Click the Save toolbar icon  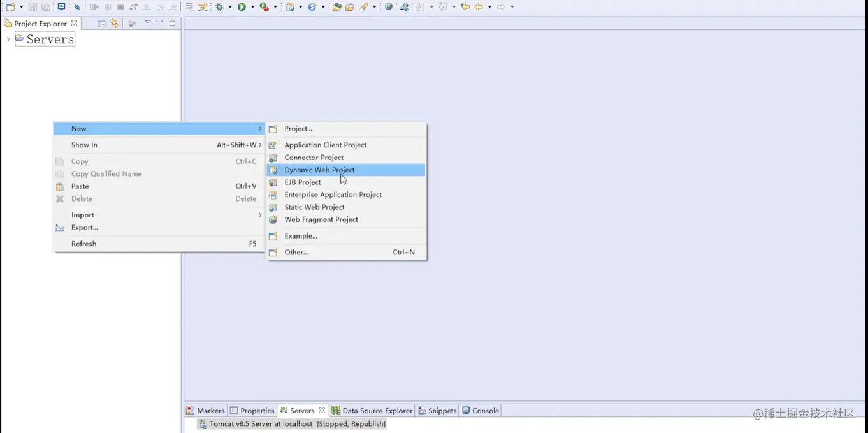[x=33, y=7]
